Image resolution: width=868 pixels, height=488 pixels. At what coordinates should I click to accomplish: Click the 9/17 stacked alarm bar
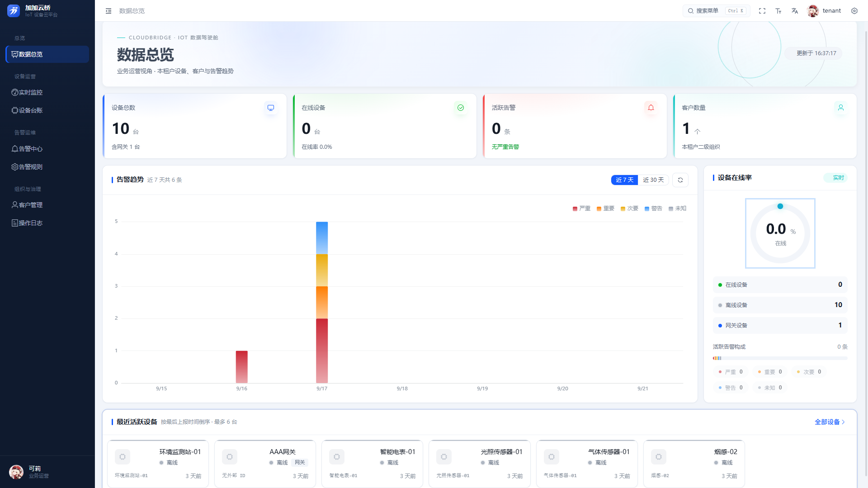coord(322,302)
